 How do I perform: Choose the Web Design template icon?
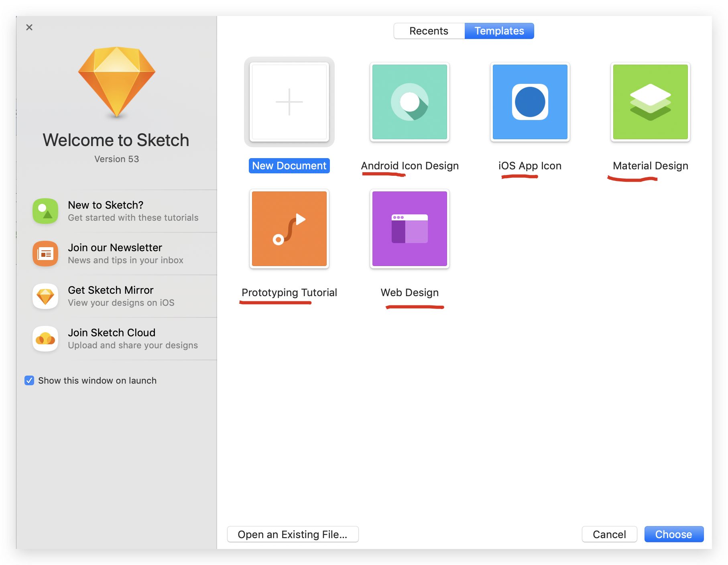tap(410, 229)
